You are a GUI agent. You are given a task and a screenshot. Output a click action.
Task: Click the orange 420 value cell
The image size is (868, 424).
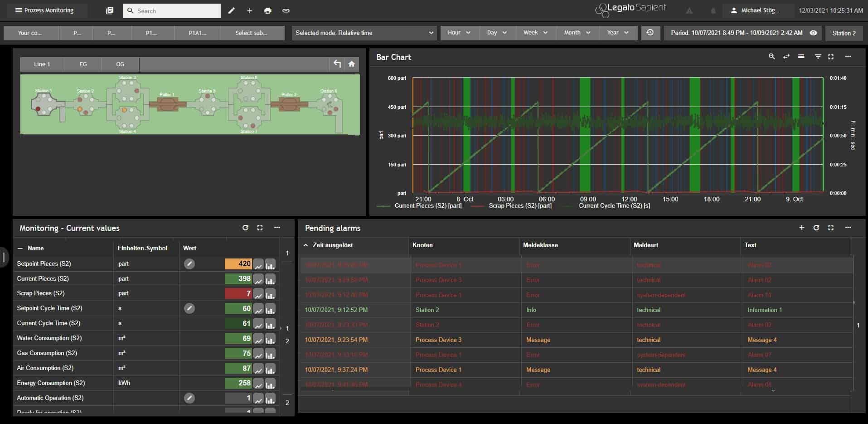pyautogui.click(x=238, y=264)
